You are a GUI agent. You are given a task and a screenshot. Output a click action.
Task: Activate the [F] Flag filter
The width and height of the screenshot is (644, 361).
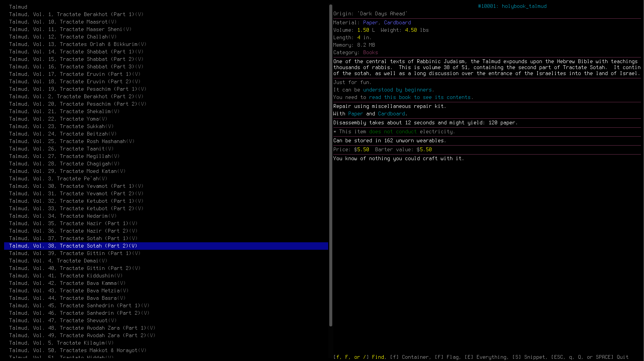click(447, 357)
